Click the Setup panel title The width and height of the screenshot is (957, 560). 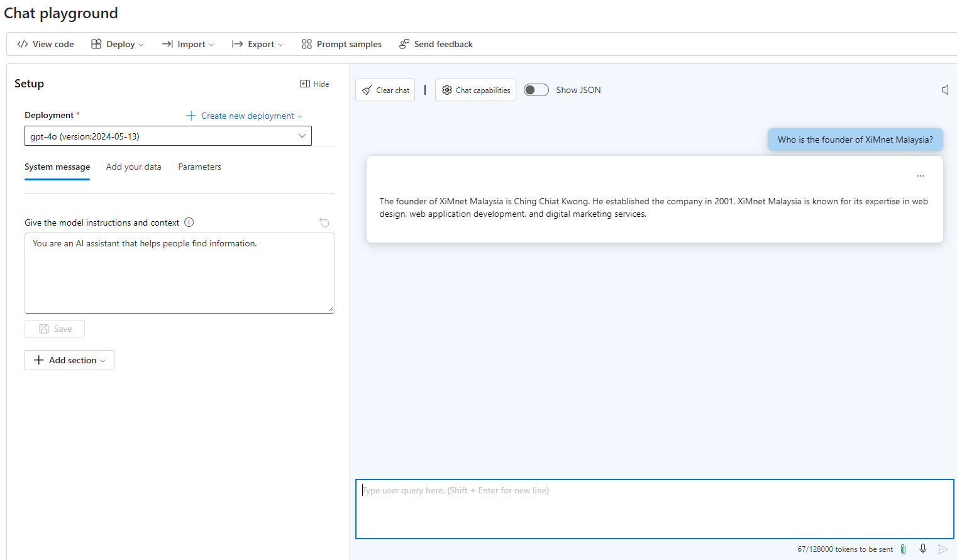tap(29, 84)
